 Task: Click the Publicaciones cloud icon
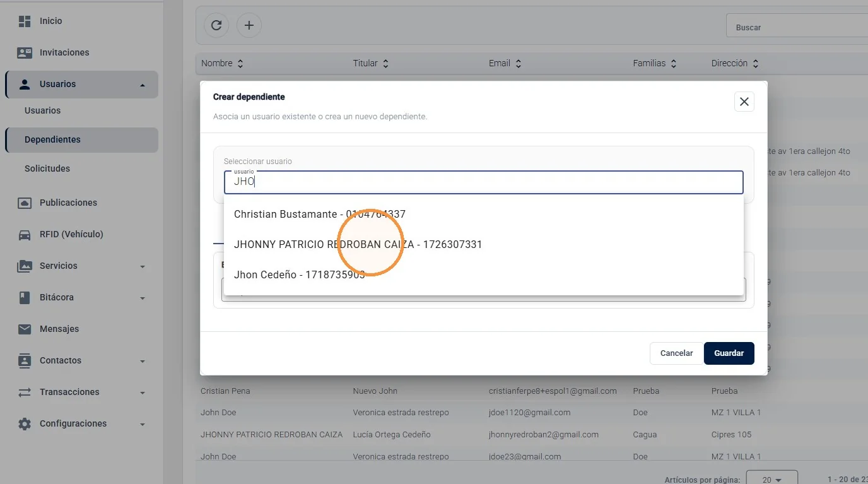pyautogui.click(x=25, y=203)
